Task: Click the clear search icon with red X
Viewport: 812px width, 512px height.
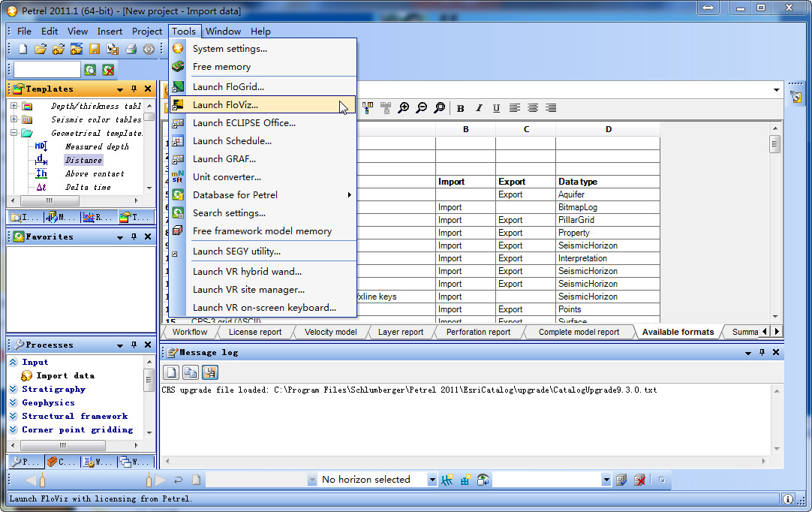Action: (x=108, y=70)
